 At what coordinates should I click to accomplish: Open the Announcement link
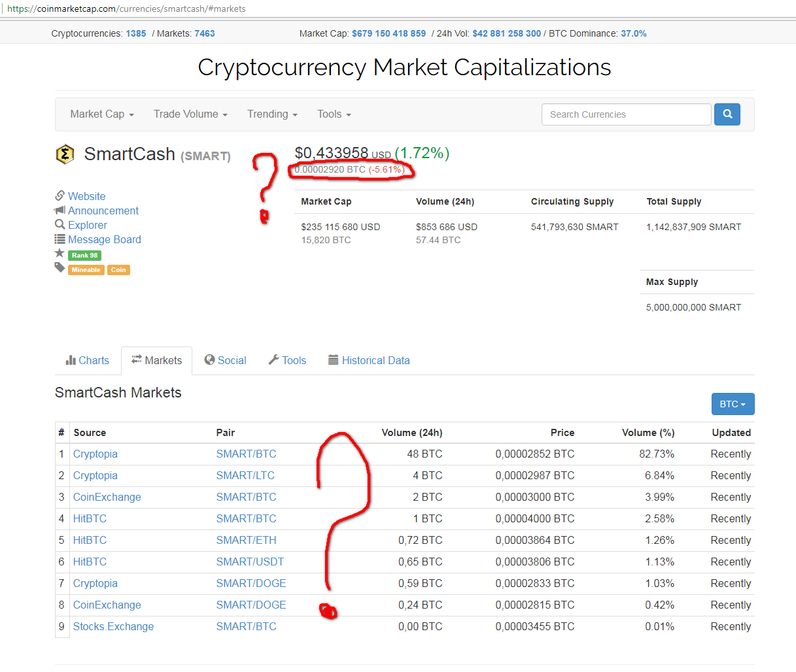[103, 210]
